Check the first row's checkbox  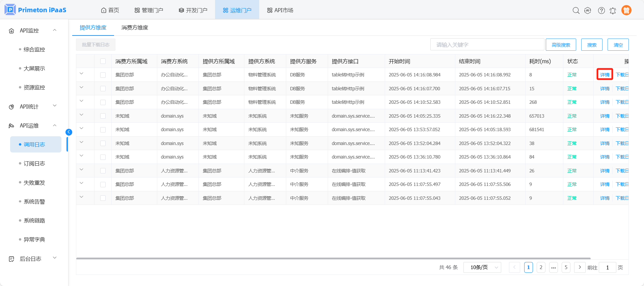point(103,75)
